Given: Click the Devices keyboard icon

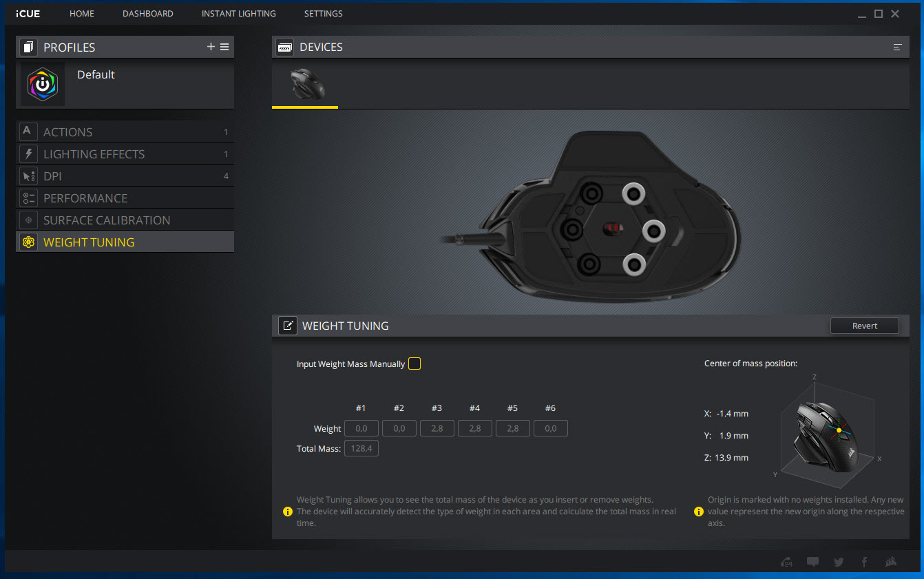Looking at the screenshot, I should (x=284, y=47).
